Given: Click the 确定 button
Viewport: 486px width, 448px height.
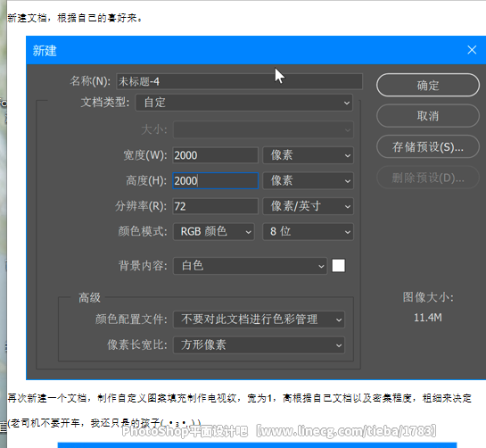Looking at the screenshot, I should (428, 85).
